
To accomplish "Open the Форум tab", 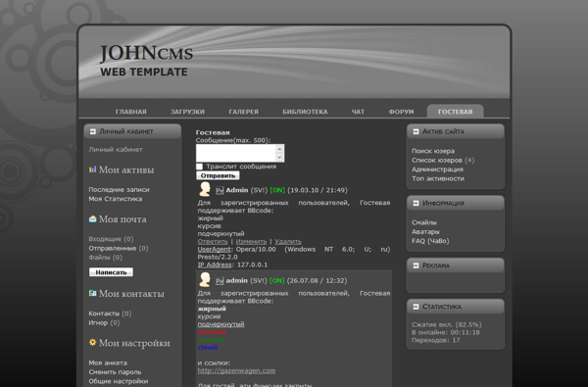I will pyautogui.click(x=401, y=112).
